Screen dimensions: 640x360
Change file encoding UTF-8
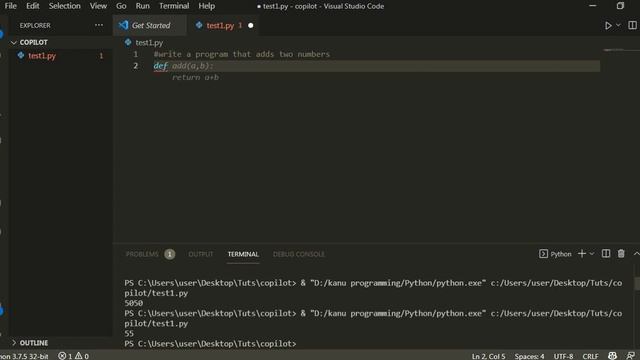[x=563, y=356]
